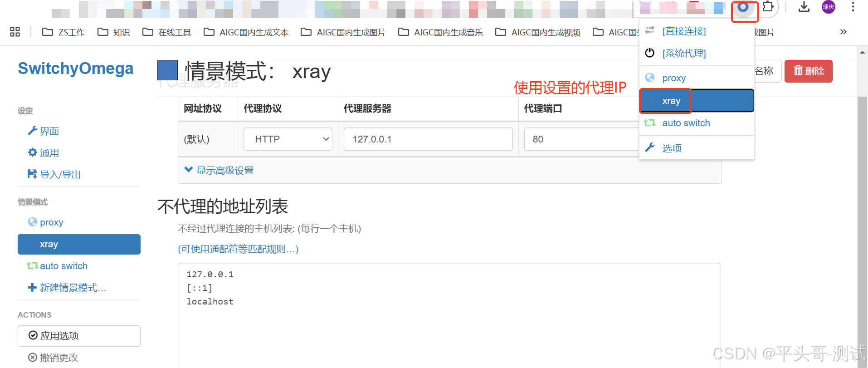The width and height of the screenshot is (868, 368).
Task: Open the wildcard rules help link
Action: pyautogui.click(x=238, y=249)
